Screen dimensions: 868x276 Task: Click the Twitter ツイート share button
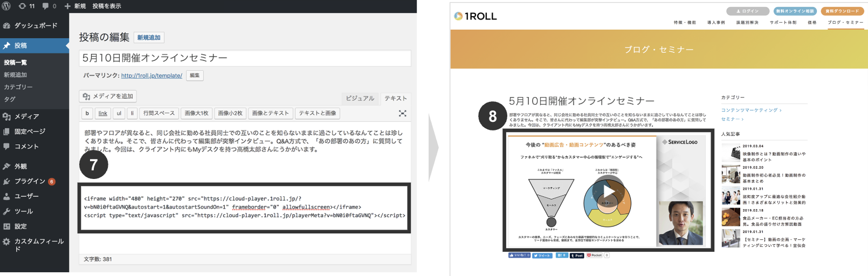point(542,256)
